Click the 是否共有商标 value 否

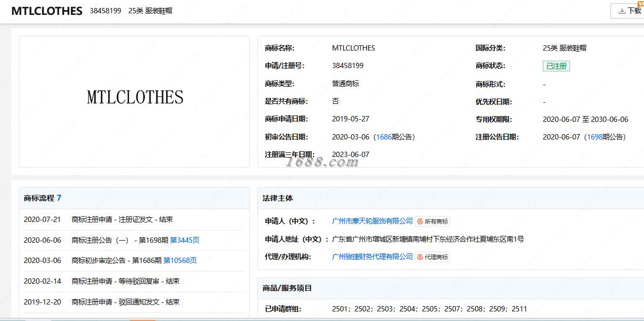(335, 101)
